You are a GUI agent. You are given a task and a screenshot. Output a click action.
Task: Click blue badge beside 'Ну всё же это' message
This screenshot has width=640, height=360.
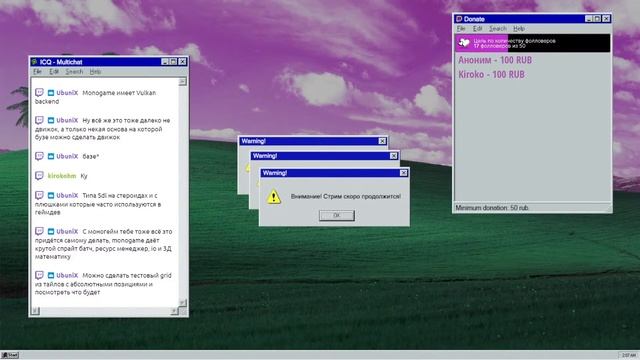(51, 120)
